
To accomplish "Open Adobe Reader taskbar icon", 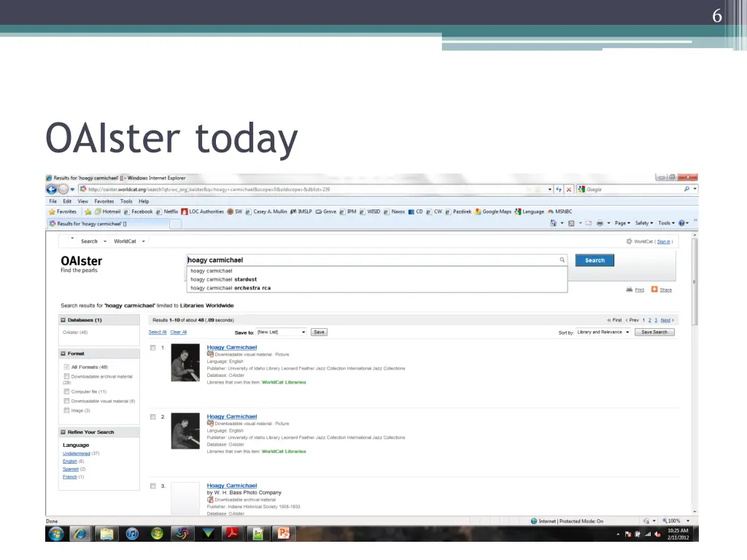I will [233, 534].
